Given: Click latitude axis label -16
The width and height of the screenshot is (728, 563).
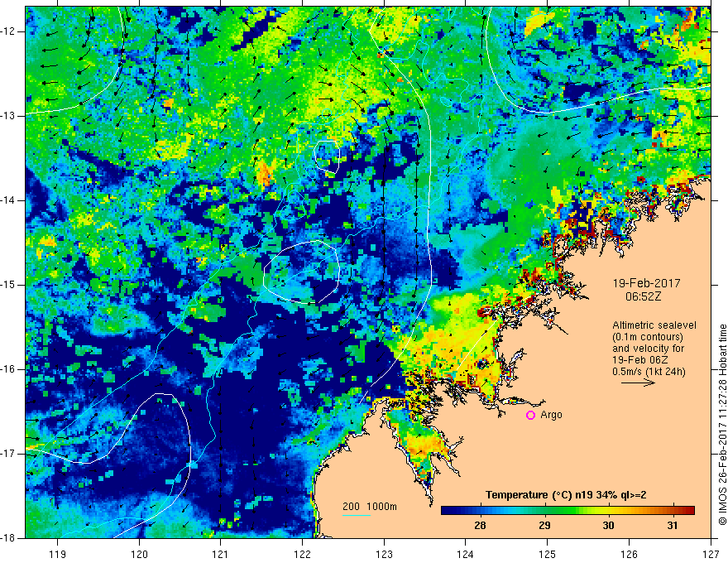Looking at the screenshot, I should click(8, 369).
